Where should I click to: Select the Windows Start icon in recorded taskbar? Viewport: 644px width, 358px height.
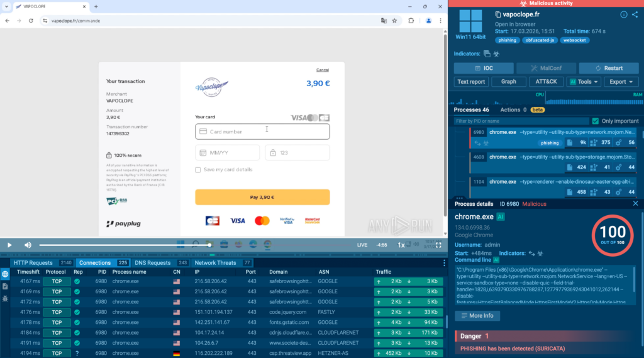coord(180,245)
